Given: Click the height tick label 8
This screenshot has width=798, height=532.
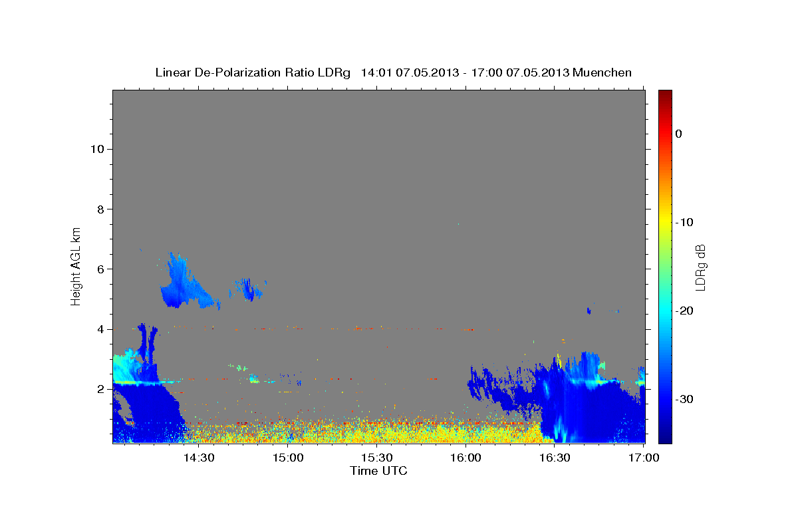Looking at the screenshot, I should coord(100,209).
